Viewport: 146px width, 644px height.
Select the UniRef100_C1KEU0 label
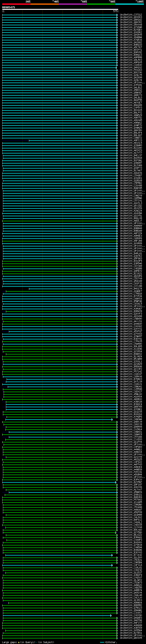tap(131, 65)
